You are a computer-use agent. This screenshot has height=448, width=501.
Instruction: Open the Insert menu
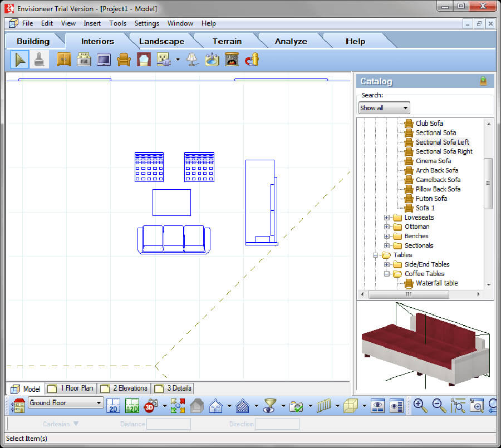pyautogui.click(x=92, y=23)
